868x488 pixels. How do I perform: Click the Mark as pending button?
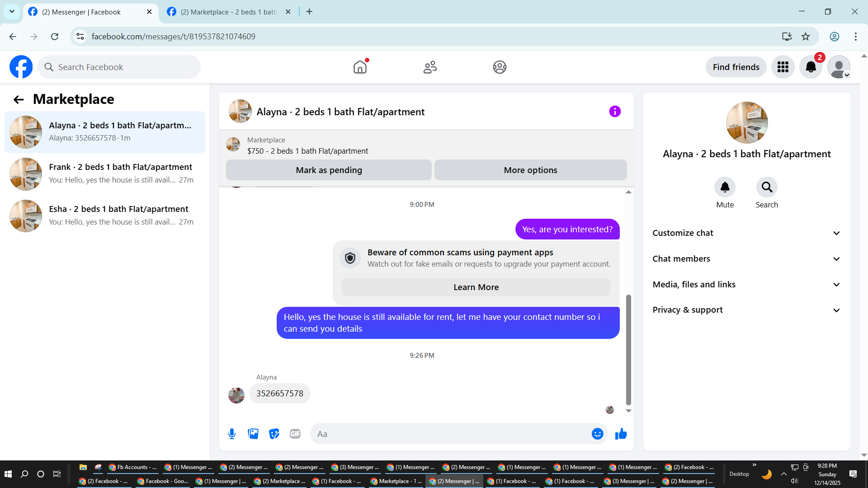tap(329, 170)
